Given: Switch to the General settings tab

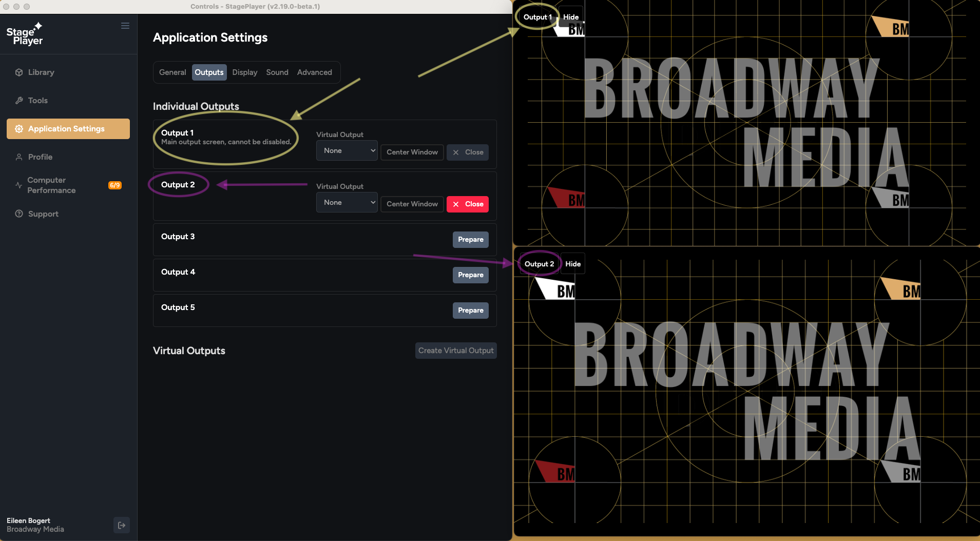Looking at the screenshot, I should pyautogui.click(x=172, y=72).
